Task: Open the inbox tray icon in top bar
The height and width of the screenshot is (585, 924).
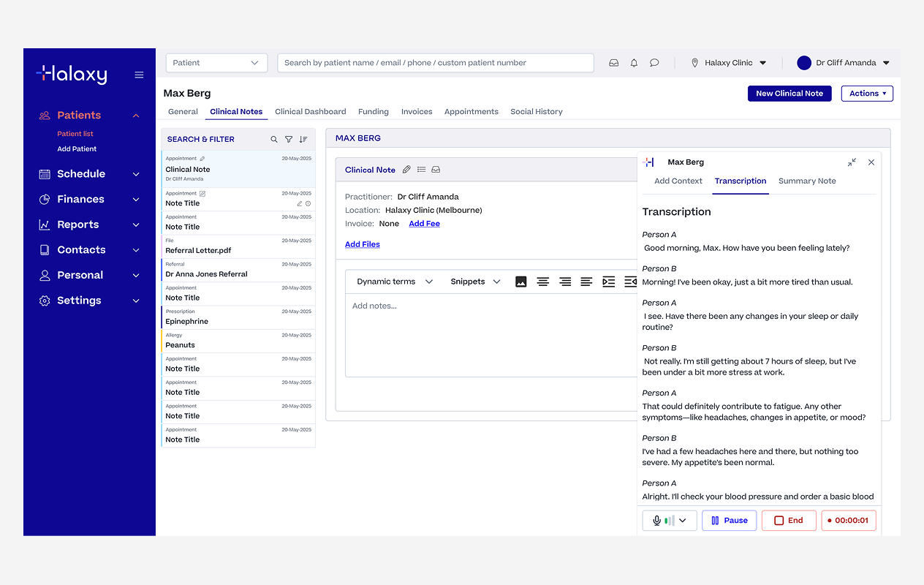Action: point(614,63)
